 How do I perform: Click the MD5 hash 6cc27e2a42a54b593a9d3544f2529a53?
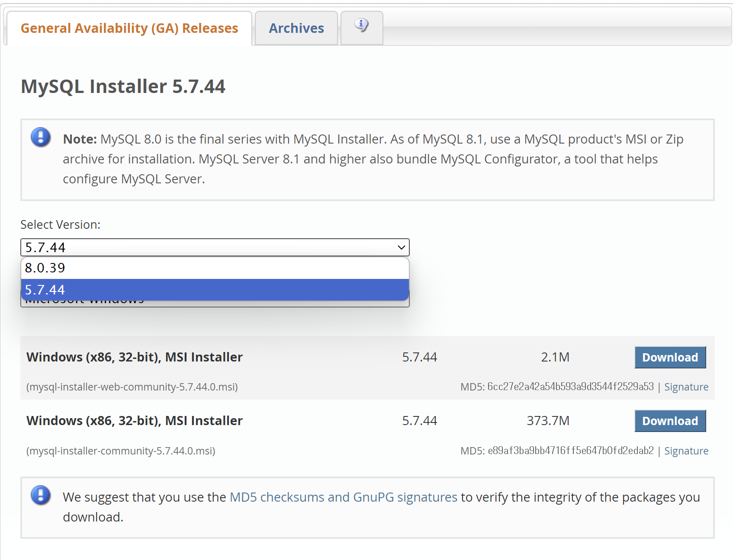pyautogui.click(x=570, y=387)
